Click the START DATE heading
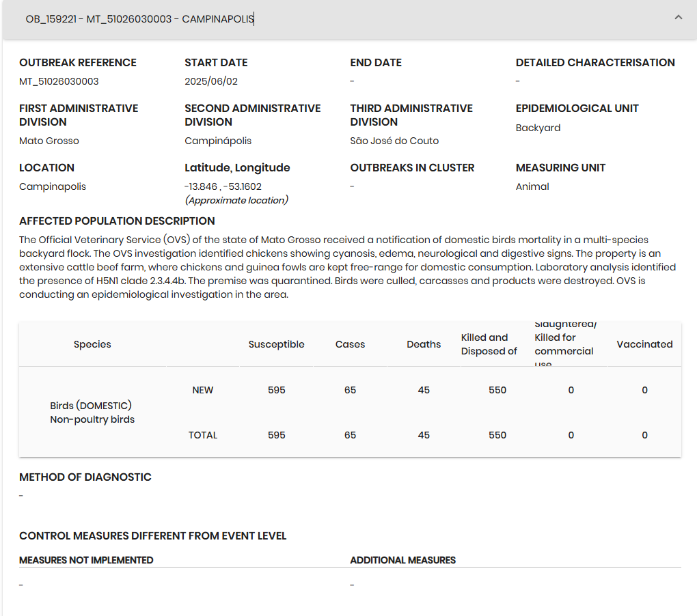 point(216,63)
